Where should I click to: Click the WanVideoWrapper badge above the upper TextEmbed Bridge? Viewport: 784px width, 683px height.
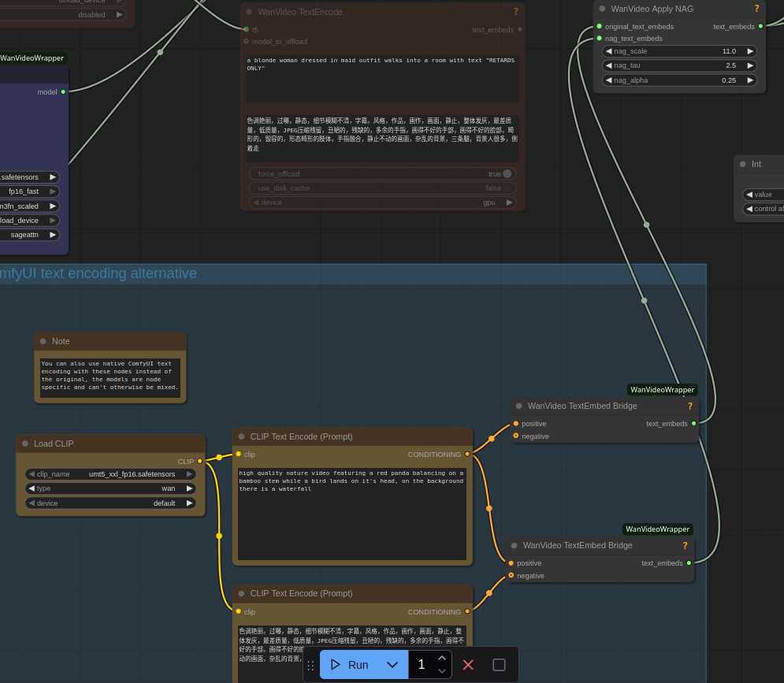(662, 389)
